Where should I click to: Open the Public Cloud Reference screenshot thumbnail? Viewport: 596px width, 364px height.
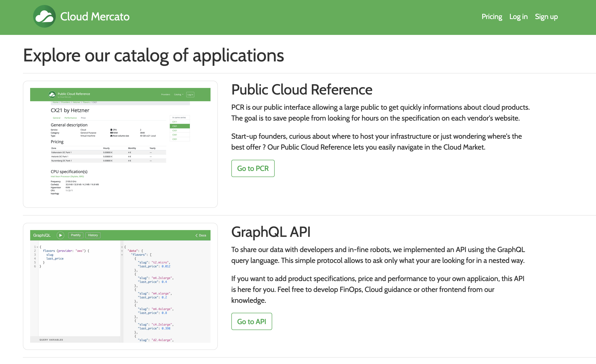(x=120, y=144)
